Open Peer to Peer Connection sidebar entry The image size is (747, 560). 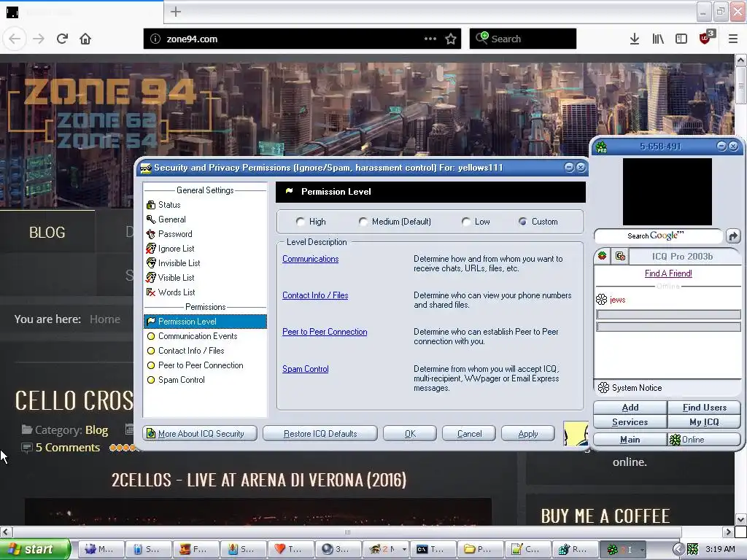click(201, 365)
